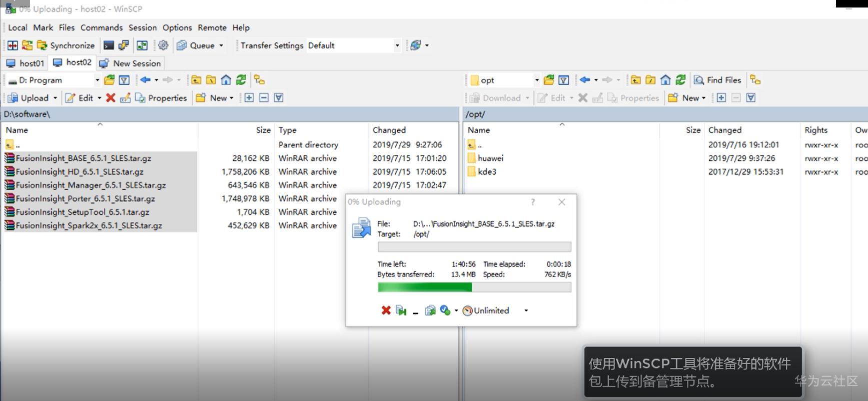
Task: Open the Transfer Settings Default dropdown
Action: (x=354, y=45)
